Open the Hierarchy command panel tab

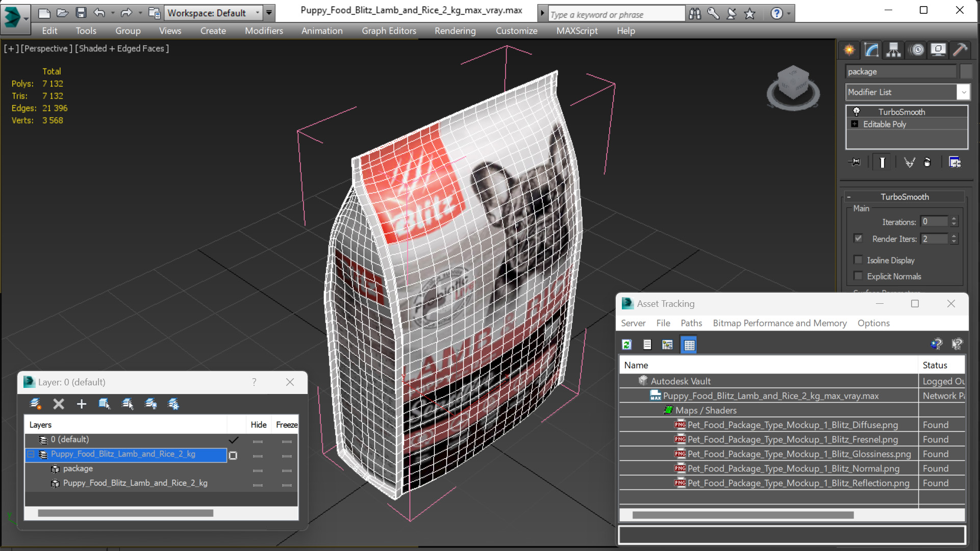pos(893,49)
